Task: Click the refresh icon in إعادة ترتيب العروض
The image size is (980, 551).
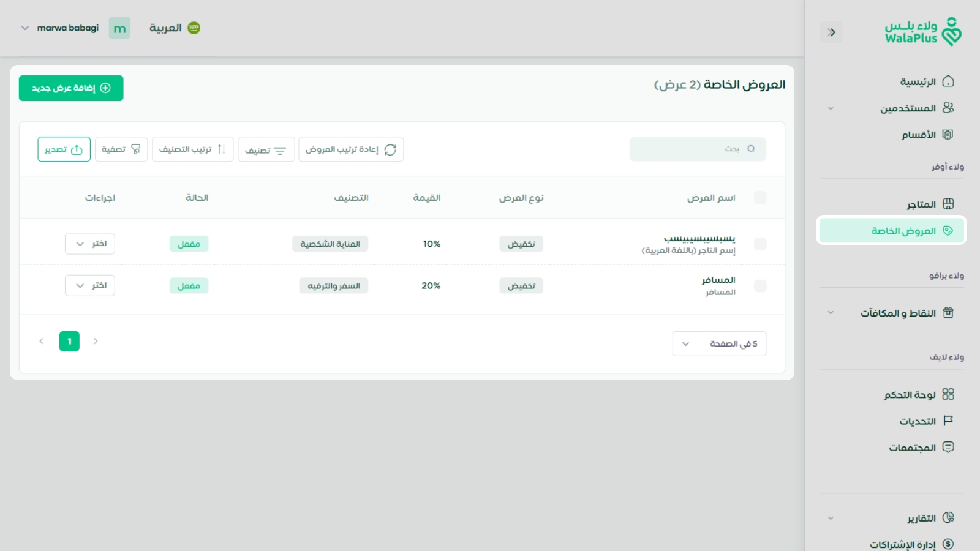Action: 390,149
